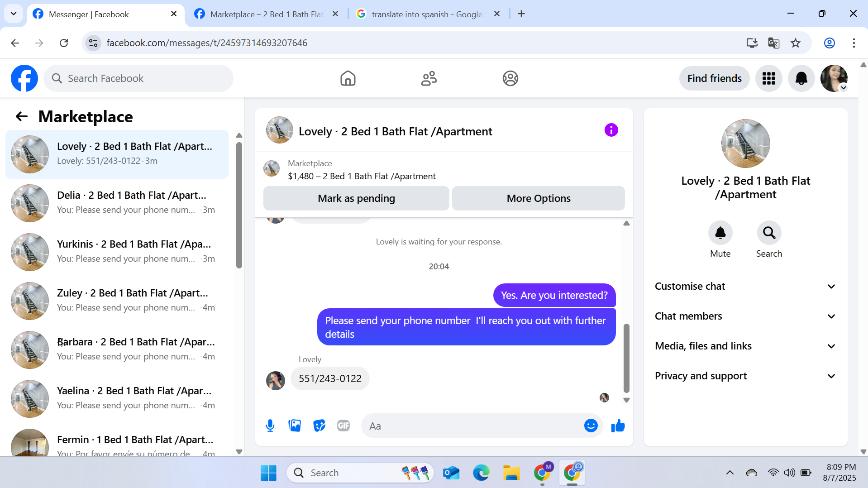This screenshot has height=488, width=868.
Task: Open Yaelina's conversation
Action: [117, 398]
